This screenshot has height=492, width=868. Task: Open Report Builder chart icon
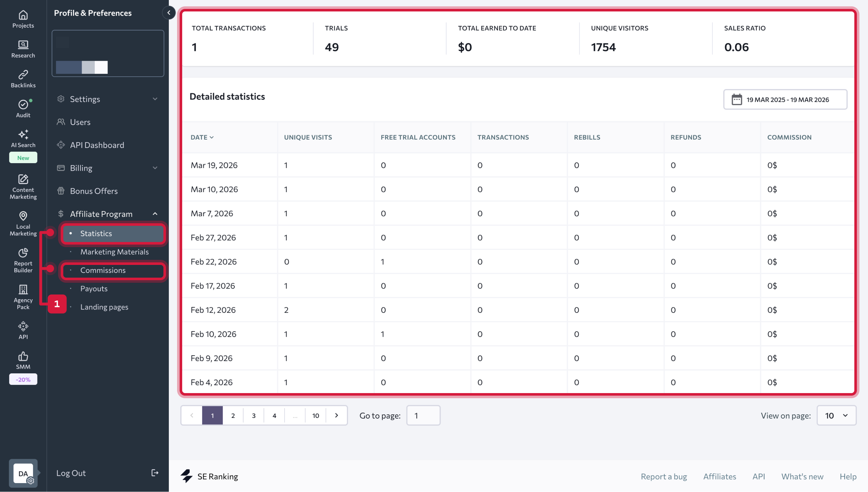coord(23,253)
